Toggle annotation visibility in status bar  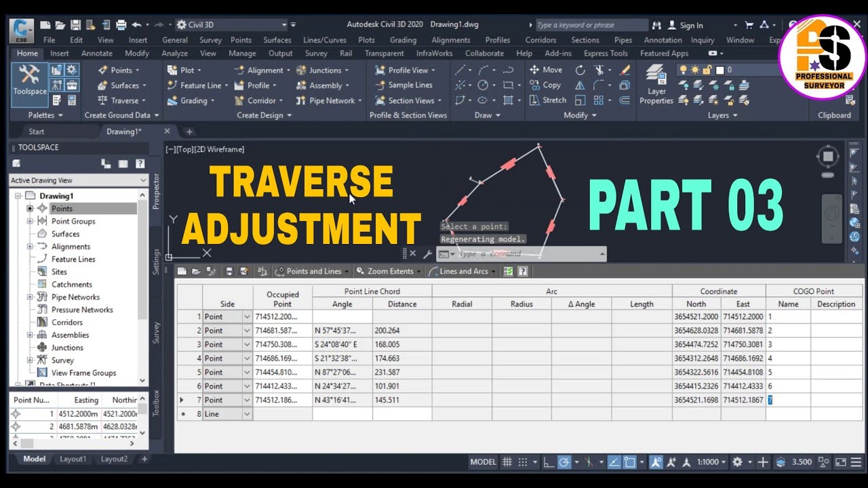[656, 462]
